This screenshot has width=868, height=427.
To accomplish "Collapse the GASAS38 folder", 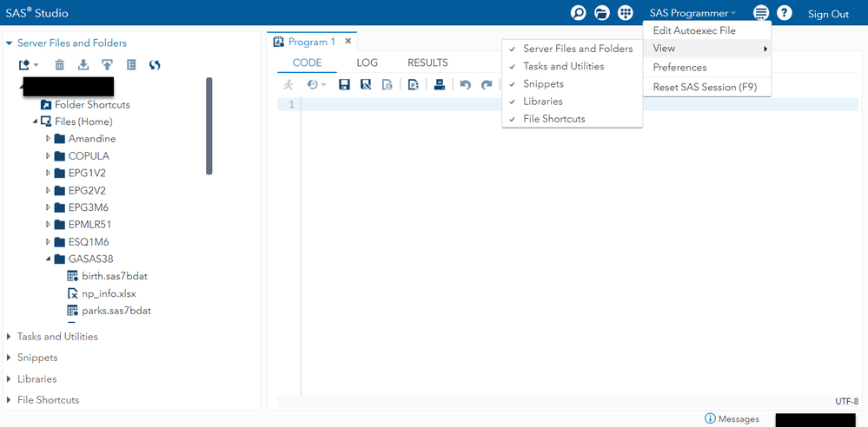I will click(x=48, y=259).
